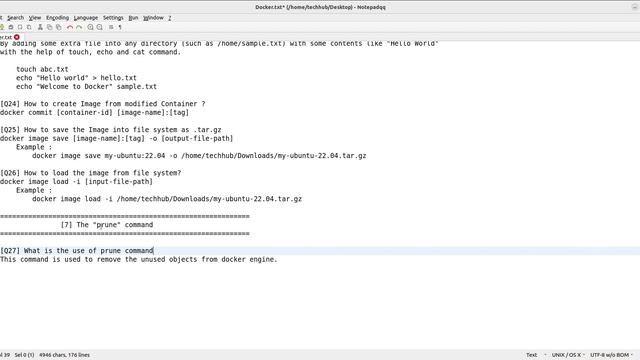Screen dimensions: 640x360
Task: Click the line echo "Hello world" > hello.txt
Action: click(x=76, y=78)
